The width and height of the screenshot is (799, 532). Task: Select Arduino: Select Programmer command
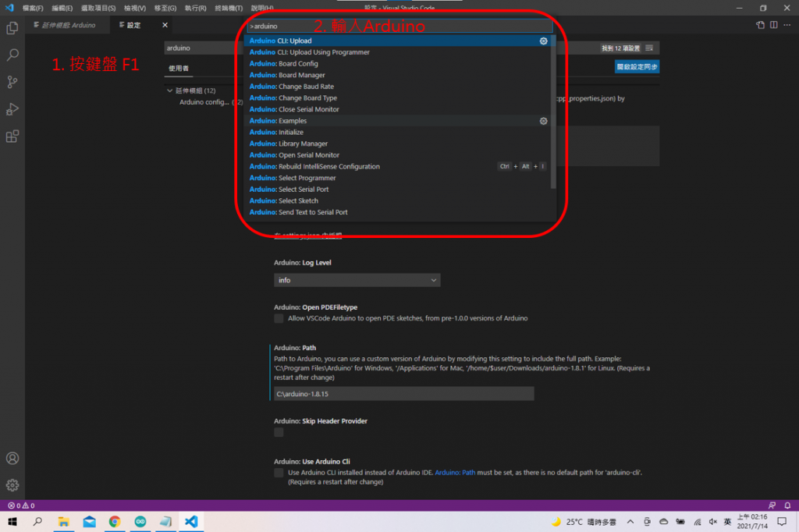click(x=397, y=178)
